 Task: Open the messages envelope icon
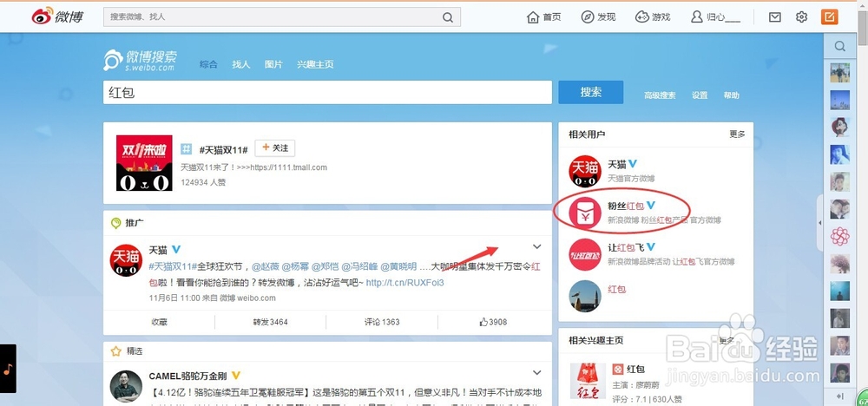click(775, 17)
